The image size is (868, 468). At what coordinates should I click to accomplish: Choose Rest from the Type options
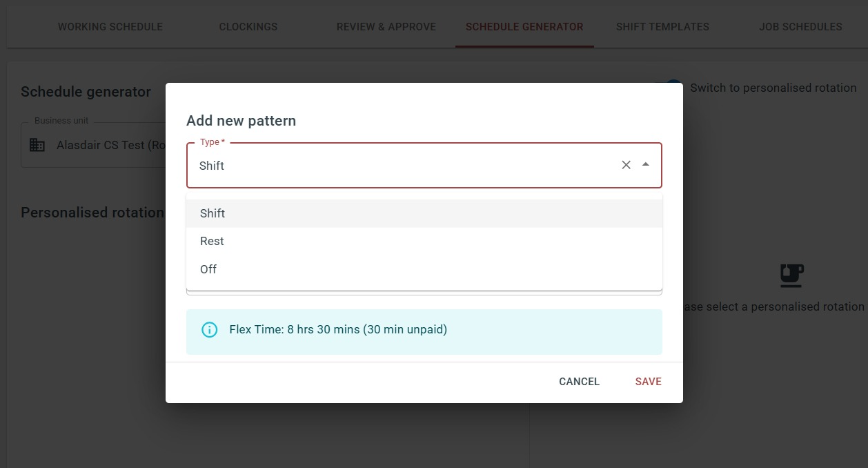[212, 241]
